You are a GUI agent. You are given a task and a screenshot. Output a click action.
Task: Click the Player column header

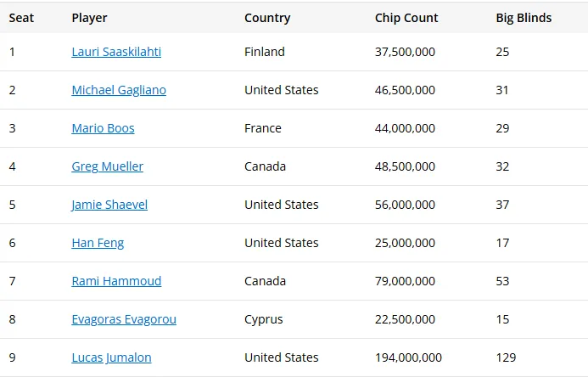point(89,18)
